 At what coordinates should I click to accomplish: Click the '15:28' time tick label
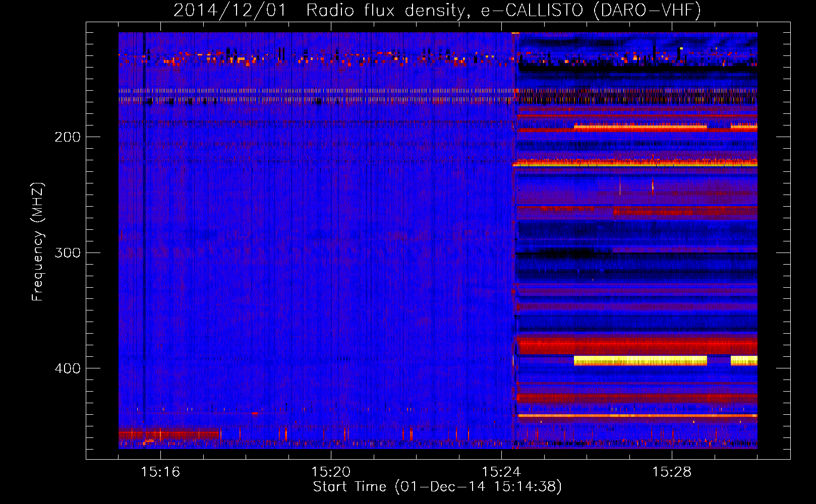[672, 472]
